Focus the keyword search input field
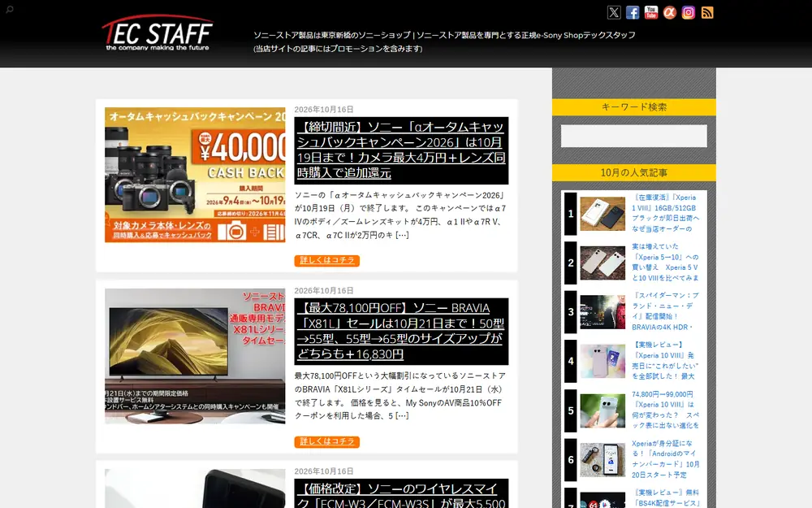Screen dimensions: 812x508 pos(634,136)
